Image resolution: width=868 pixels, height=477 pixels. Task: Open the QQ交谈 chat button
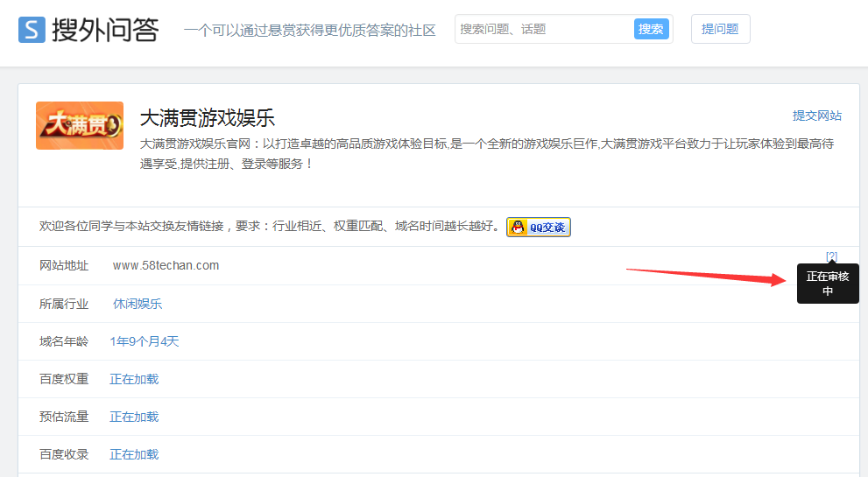[x=539, y=227]
